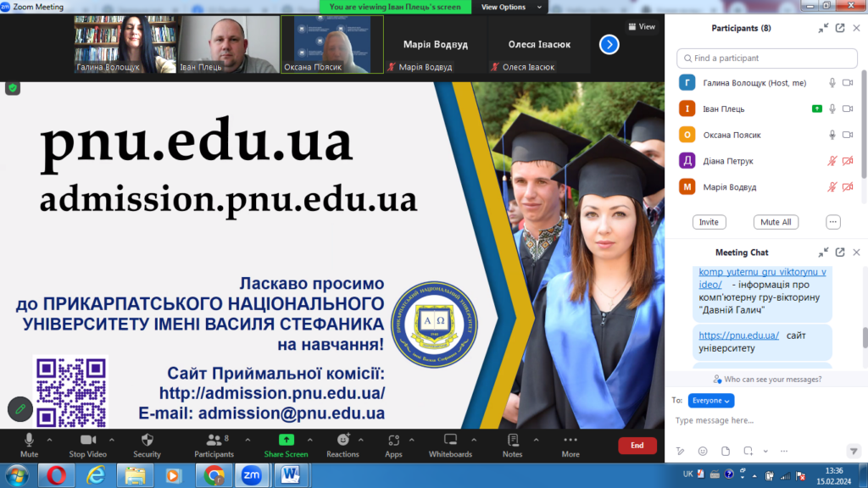This screenshot has width=868, height=488.
Task: Open the More menu in toolbar
Action: click(x=570, y=441)
